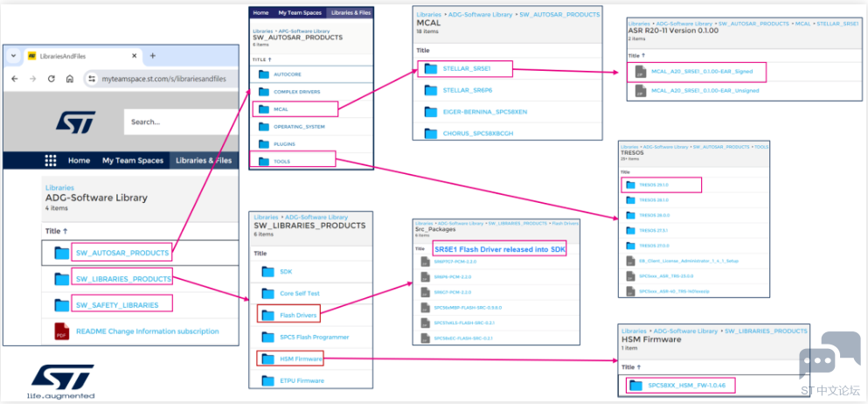
Task: Click the browser home icon
Action: (x=70, y=79)
